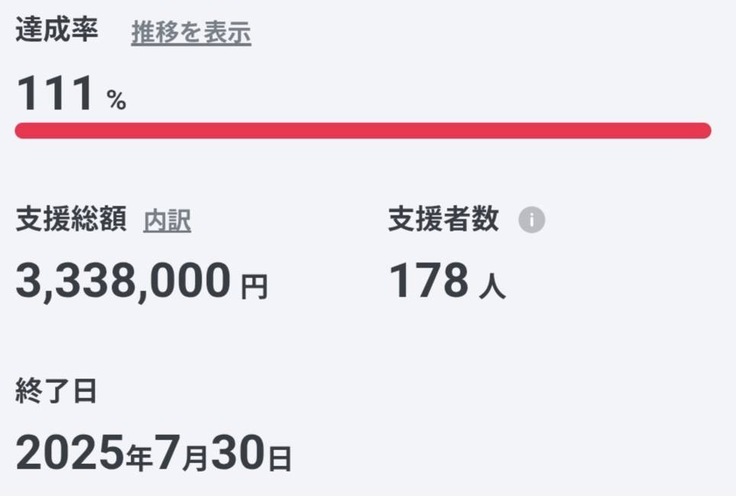736x496 pixels.
Task: Click the 円 currency unit
Action: 255,288
